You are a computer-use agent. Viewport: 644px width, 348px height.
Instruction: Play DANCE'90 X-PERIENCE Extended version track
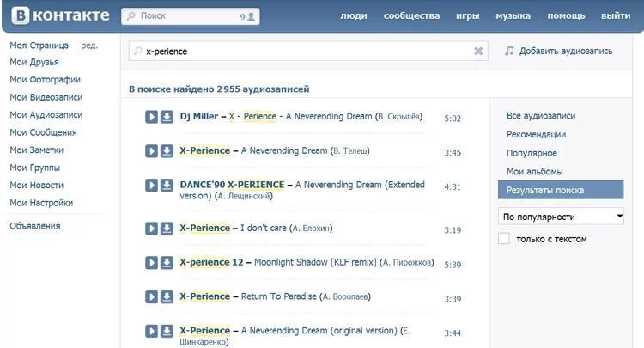click(151, 186)
